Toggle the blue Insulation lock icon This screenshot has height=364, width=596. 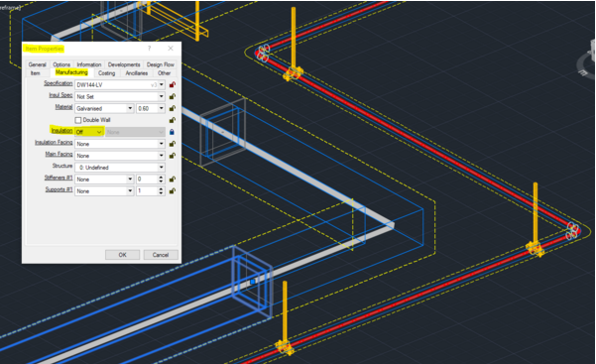(x=172, y=132)
